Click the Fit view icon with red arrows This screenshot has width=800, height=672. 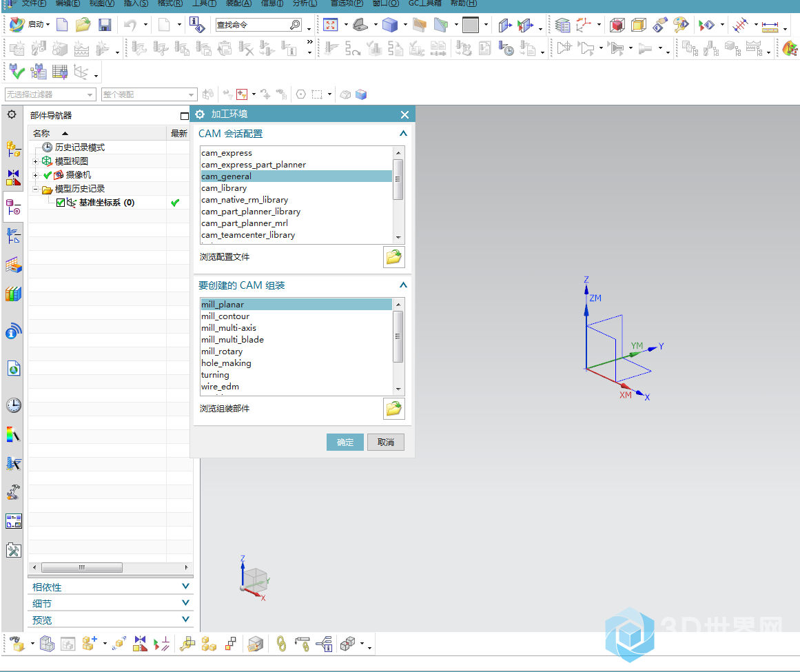[331, 25]
